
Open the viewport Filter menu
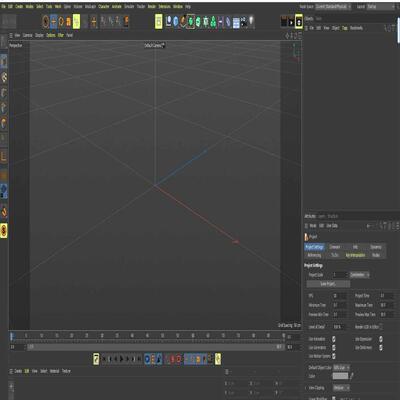[61, 35]
